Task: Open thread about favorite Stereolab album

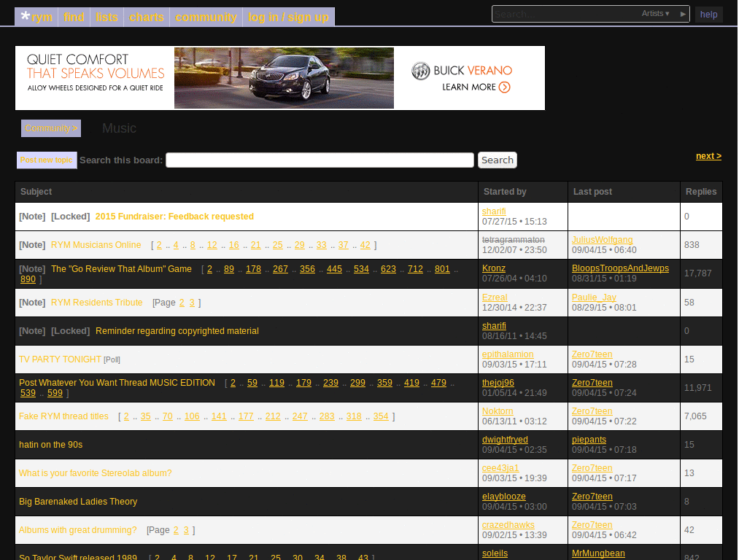Action: coord(95,473)
